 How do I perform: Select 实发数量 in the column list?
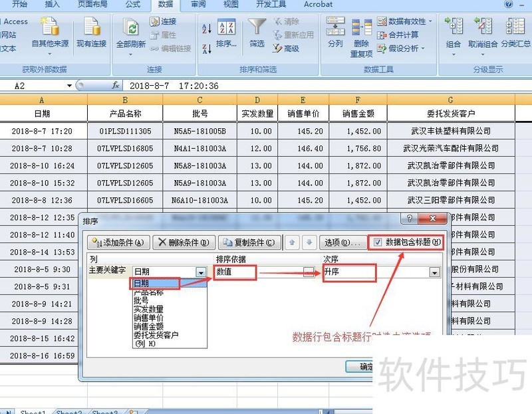pos(170,309)
